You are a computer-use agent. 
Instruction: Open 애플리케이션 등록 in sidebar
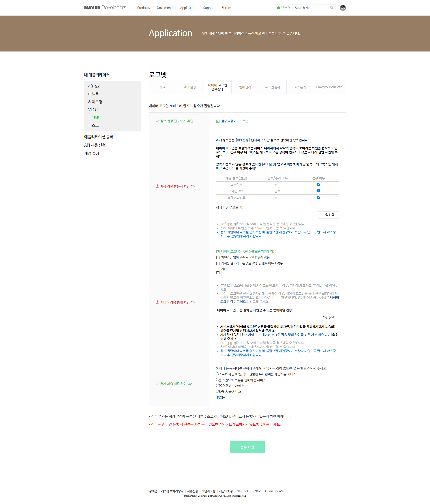[99, 137]
